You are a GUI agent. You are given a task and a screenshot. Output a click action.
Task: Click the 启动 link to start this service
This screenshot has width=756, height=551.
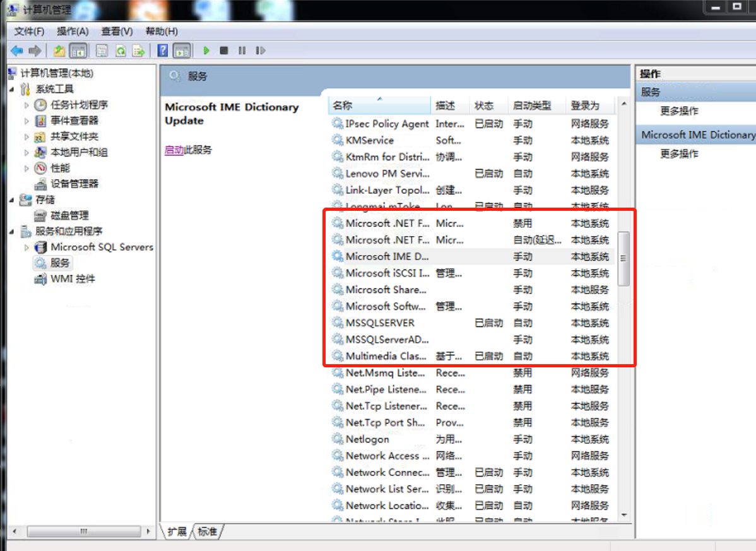click(174, 150)
